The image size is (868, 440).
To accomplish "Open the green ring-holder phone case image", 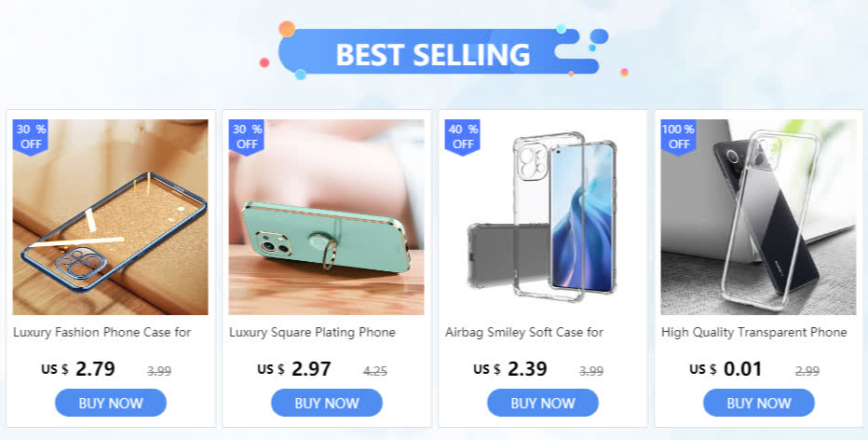I will click(327, 217).
